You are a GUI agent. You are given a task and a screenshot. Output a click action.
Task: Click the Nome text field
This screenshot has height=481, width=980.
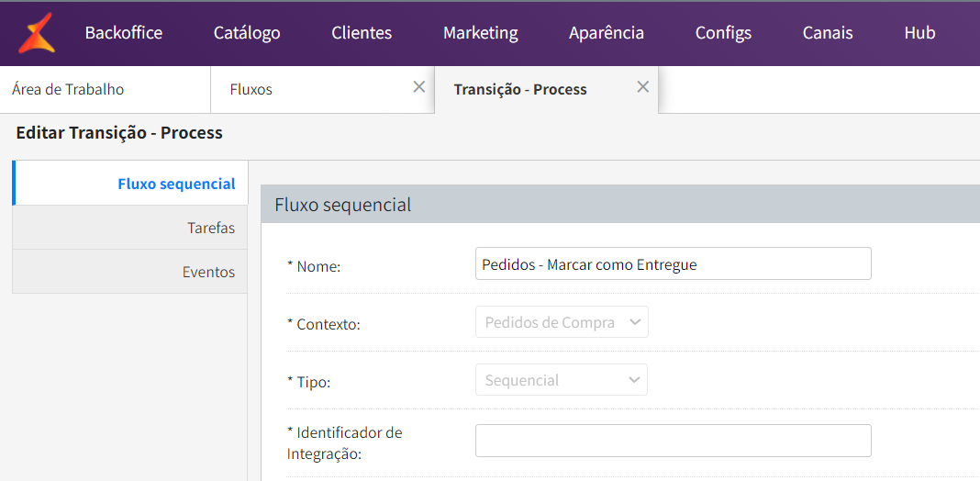coord(673,264)
